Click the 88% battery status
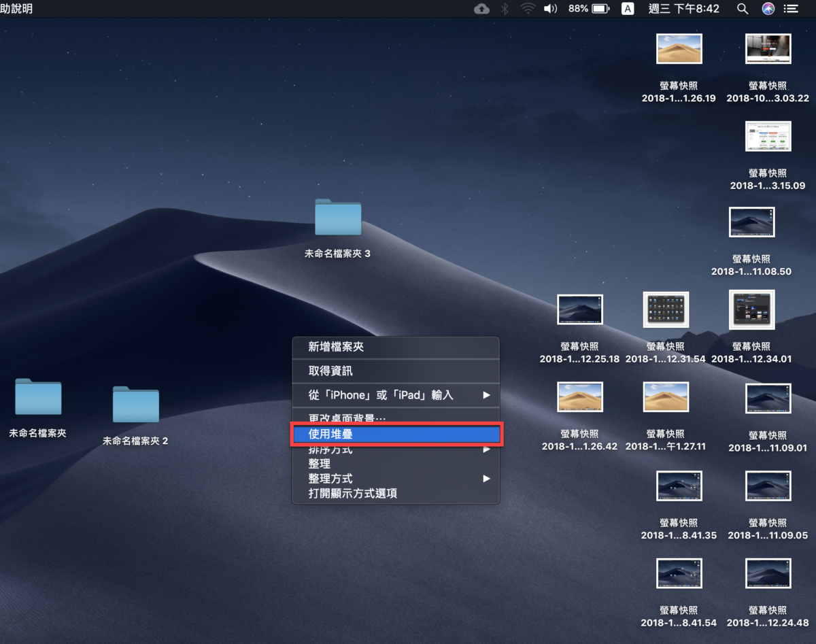 [589, 9]
